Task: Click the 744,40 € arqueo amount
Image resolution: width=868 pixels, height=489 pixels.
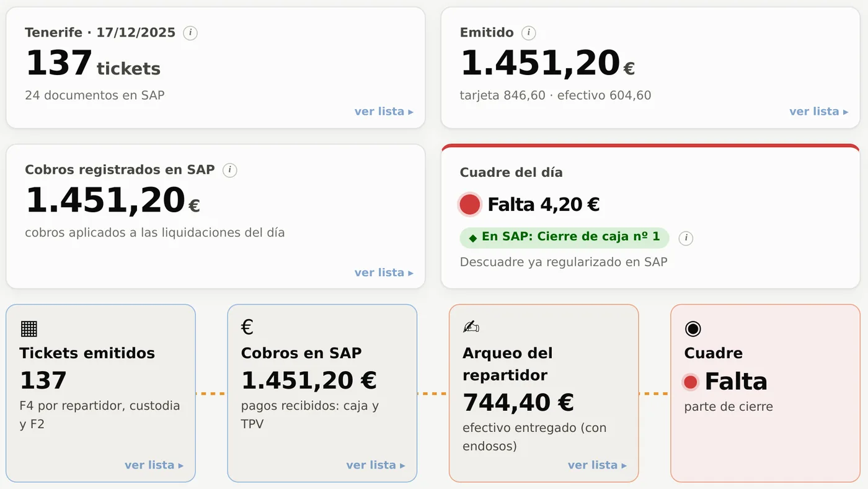Action: [518, 403]
